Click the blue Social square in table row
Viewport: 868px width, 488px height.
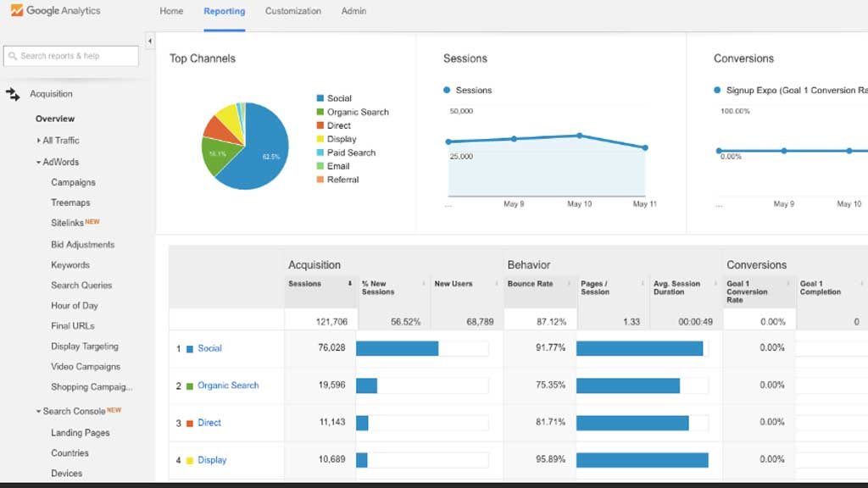[190, 348]
